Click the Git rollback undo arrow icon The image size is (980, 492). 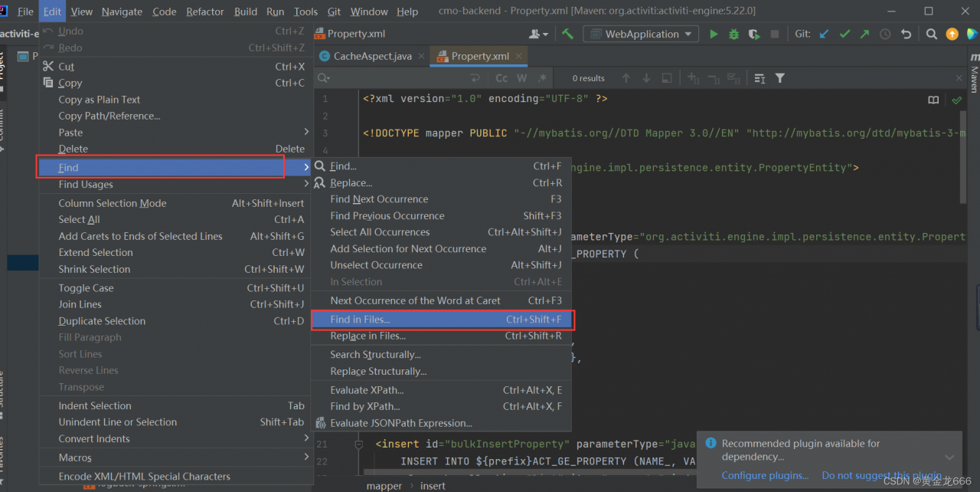[x=906, y=34]
